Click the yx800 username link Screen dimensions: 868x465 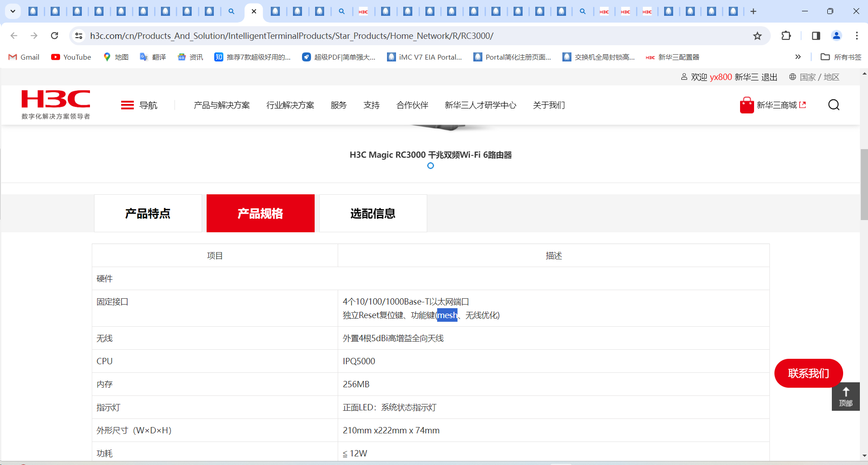coord(721,77)
